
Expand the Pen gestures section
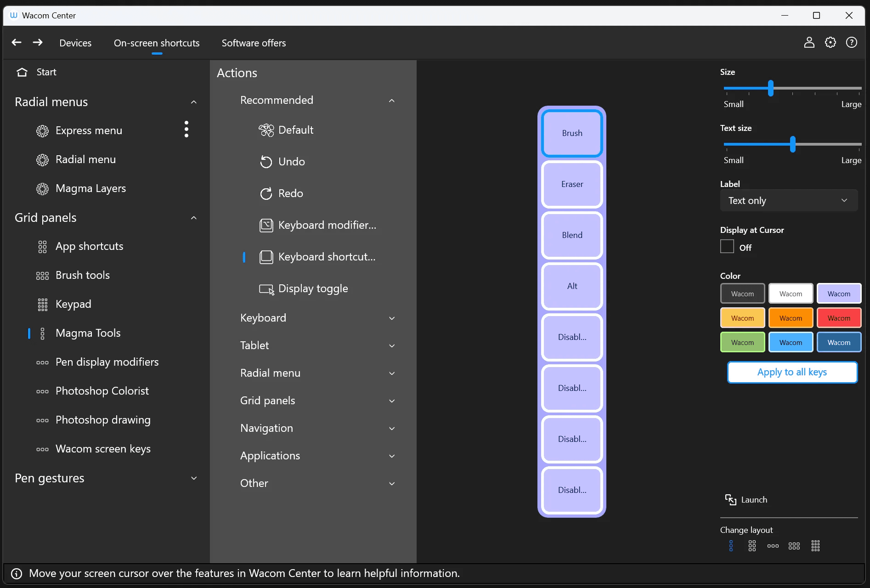(x=193, y=478)
